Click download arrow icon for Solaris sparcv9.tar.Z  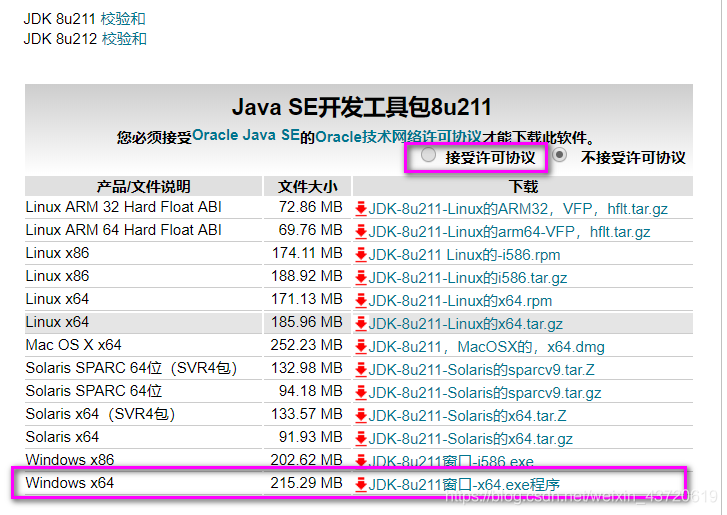pos(361,370)
